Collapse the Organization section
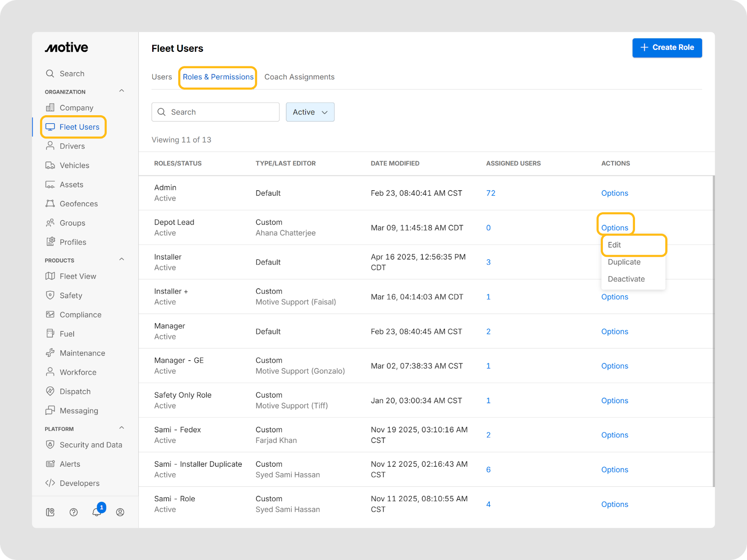 coord(122,91)
